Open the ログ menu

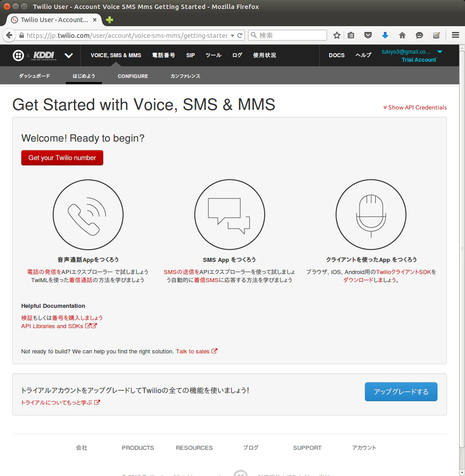click(237, 55)
